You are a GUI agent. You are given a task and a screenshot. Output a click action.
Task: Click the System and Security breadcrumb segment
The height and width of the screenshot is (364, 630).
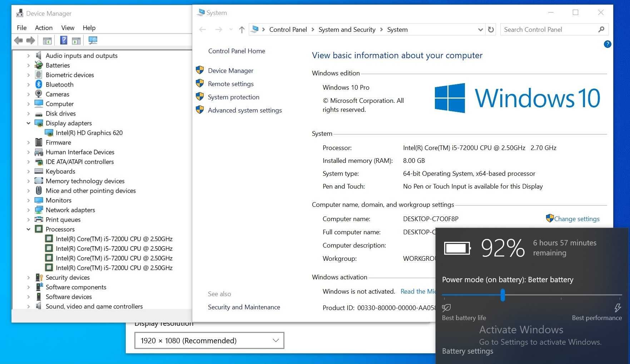347,30
